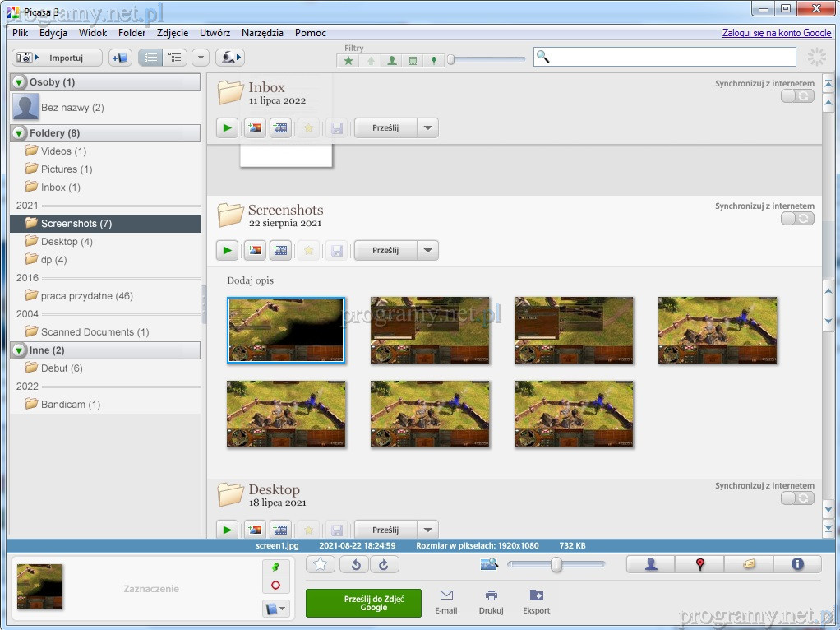
Task: Create photo collage in Screenshots folder
Action: pos(255,251)
